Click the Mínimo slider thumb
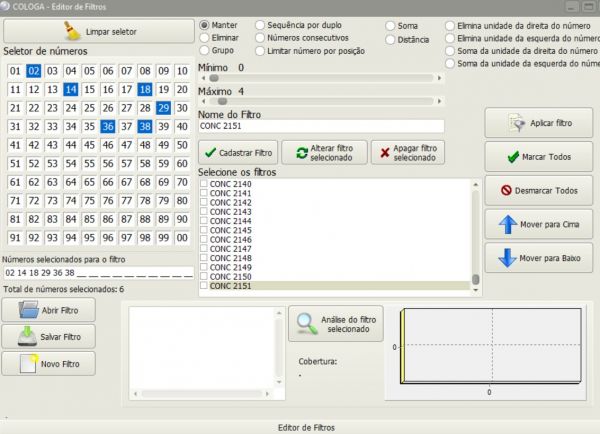This screenshot has width=600, height=434. coord(214,78)
